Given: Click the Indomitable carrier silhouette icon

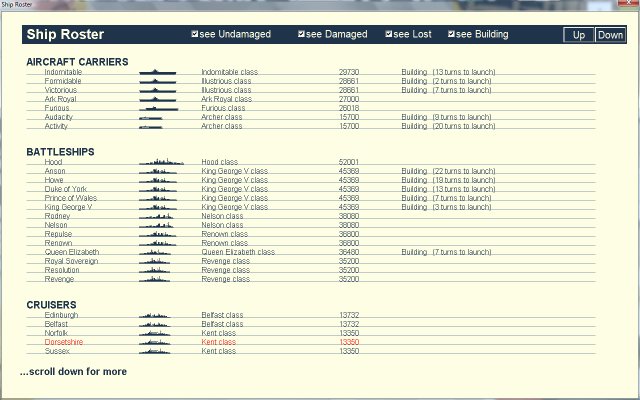Looking at the screenshot, I should [x=157, y=72].
